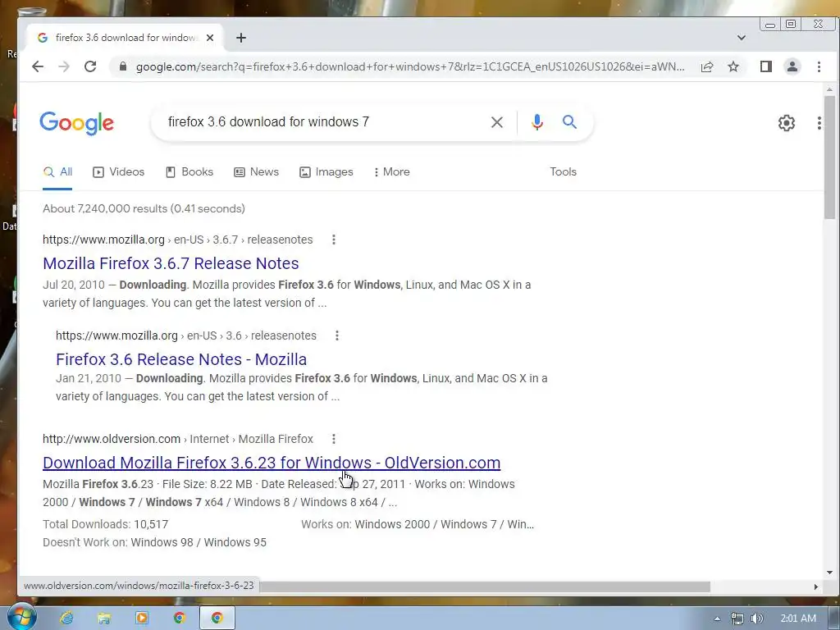Screen dimensions: 840x630
Task: Reload the current page
Action: click(90, 66)
